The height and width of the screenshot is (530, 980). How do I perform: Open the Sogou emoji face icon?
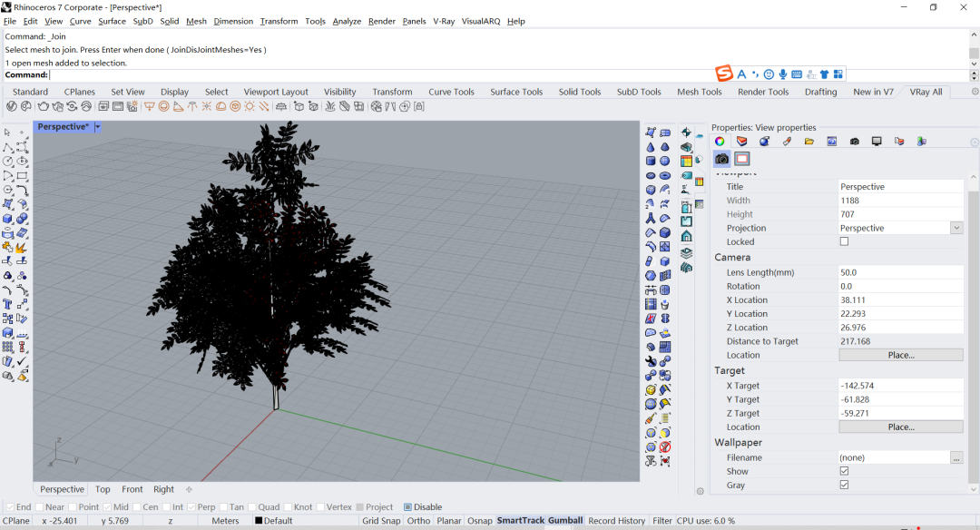pyautogui.click(x=769, y=74)
